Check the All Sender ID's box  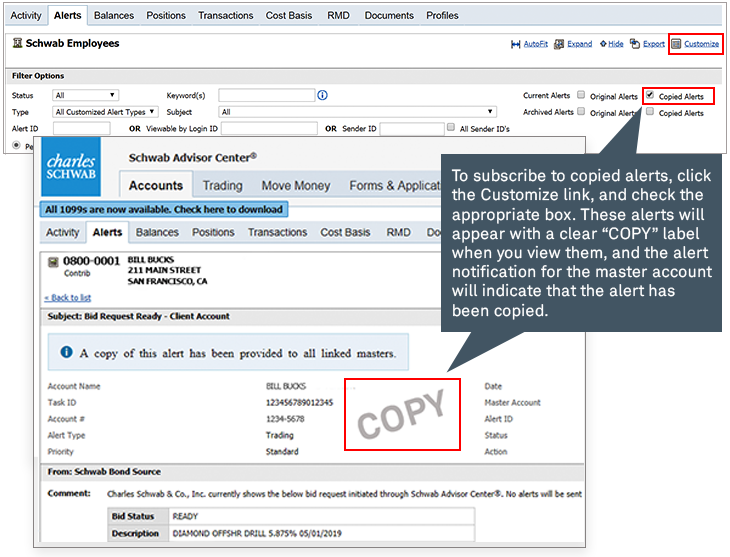pyautogui.click(x=451, y=127)
